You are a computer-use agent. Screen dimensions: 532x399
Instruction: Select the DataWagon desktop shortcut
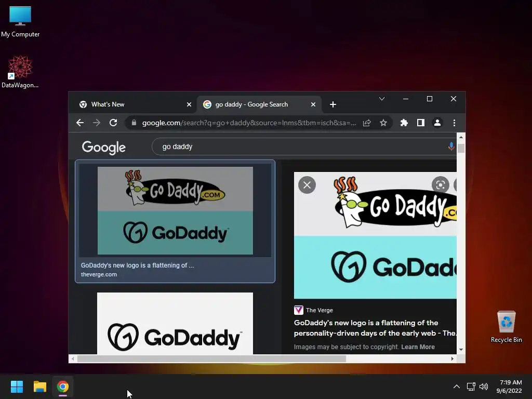tap(20, 72)
